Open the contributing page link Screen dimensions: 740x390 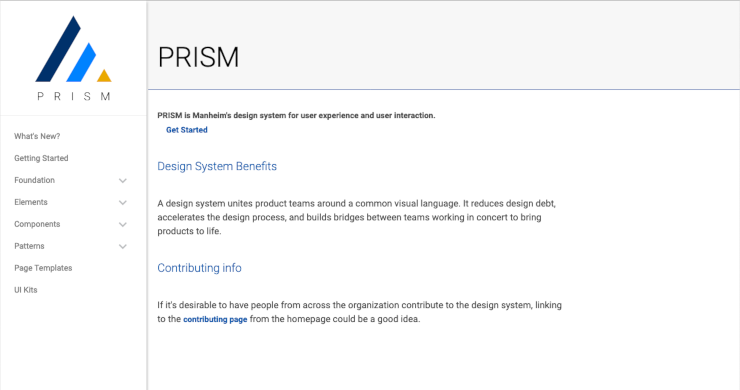pyautogui.click(x=215, y=319)
